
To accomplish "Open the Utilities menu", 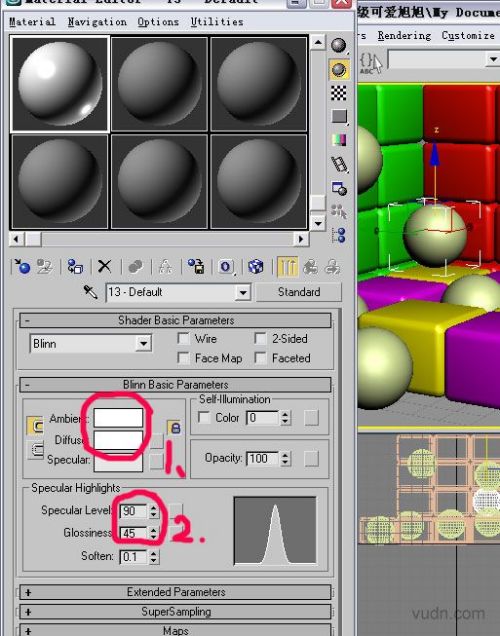I will pyautogui.click(x=217, y=22).
